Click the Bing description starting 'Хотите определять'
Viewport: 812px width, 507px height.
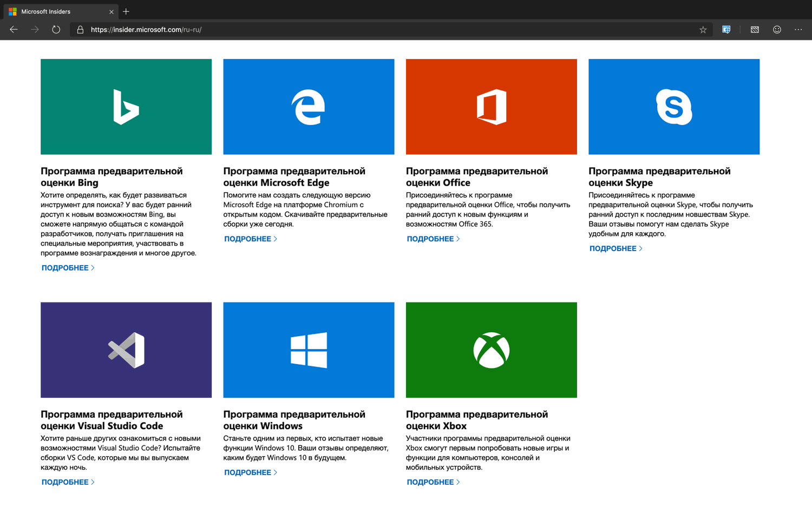[119, 224]
